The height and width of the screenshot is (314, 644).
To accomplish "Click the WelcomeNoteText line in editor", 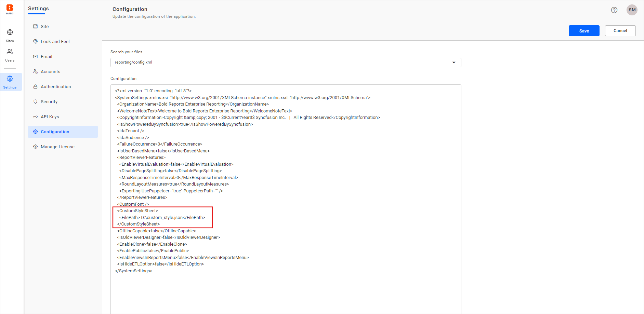I will [x=205, y=111].
